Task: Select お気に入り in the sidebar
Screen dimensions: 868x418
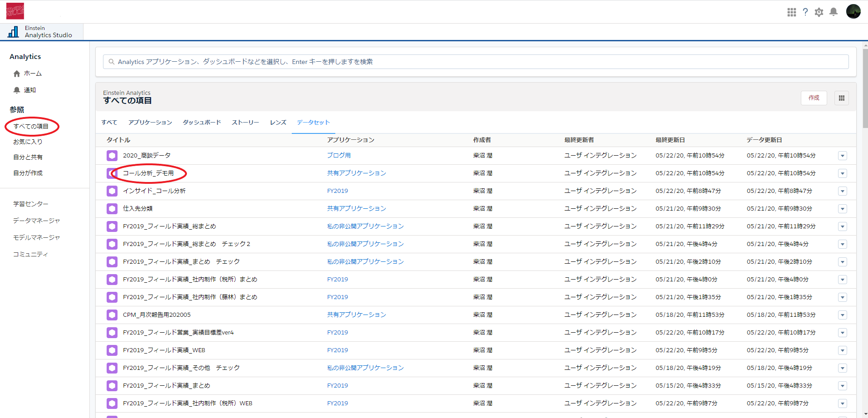Action: (28, 142)
